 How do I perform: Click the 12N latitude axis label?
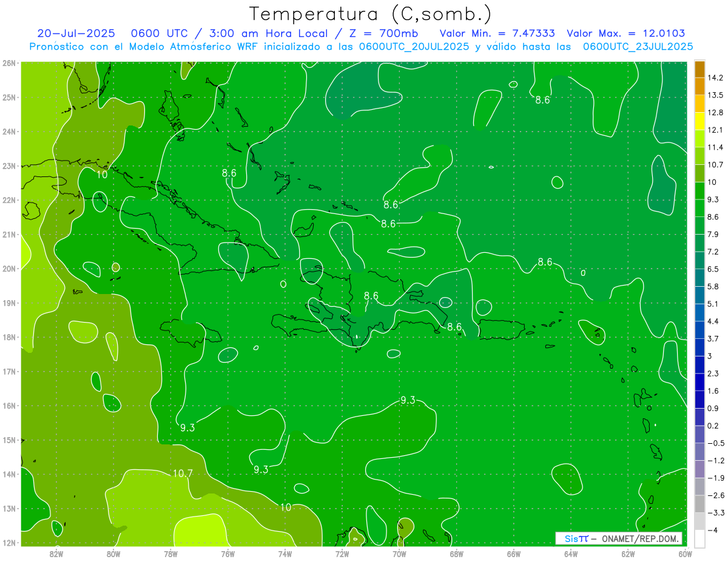pyautogui.click(x=9, y=543)
